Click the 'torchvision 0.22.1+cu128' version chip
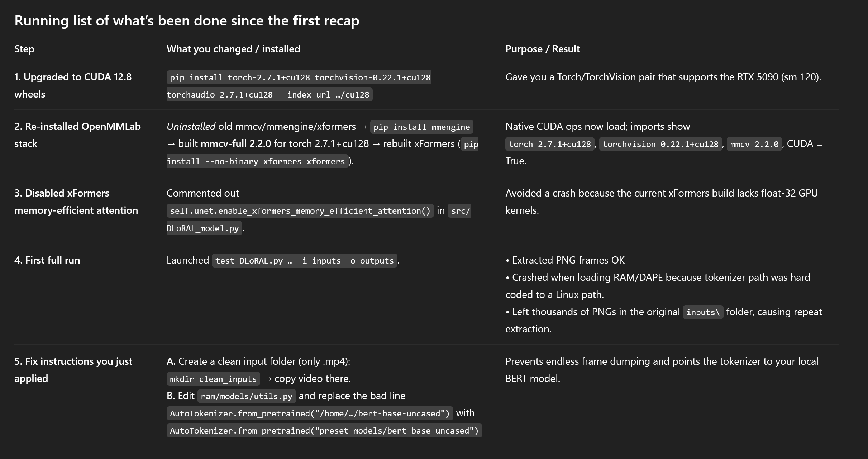 [660, 144]
